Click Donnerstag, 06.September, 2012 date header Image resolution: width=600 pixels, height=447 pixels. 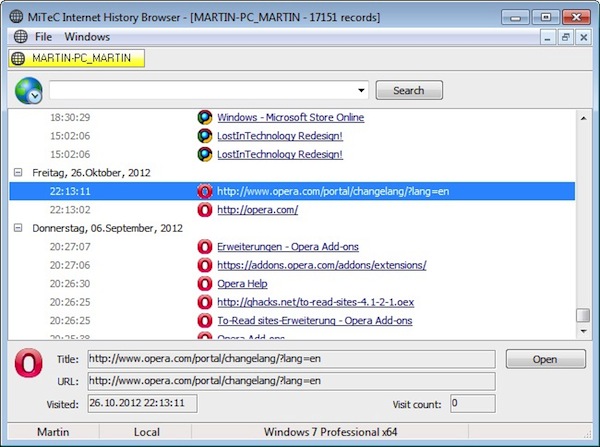[107, 228]
